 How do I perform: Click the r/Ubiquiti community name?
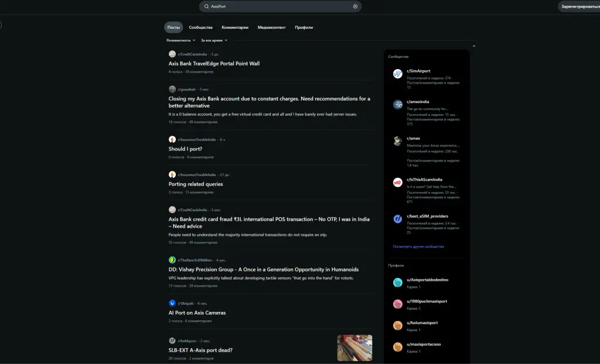186,304
